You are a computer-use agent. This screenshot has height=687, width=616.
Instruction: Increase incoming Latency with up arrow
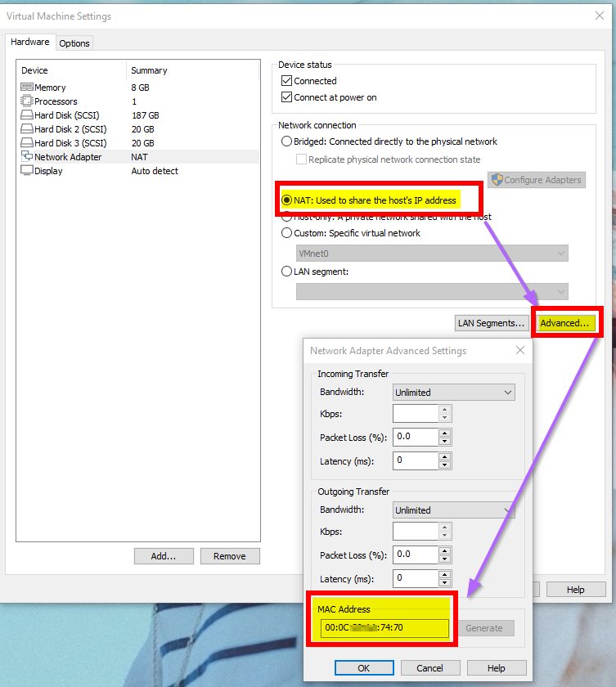(445, 456)
